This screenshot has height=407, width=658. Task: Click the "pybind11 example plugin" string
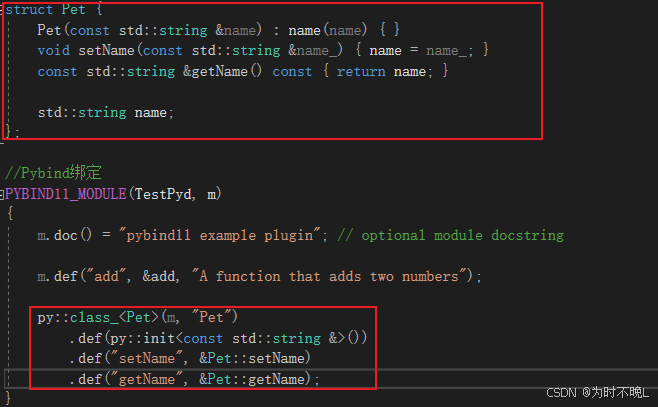tap(220, 235)
